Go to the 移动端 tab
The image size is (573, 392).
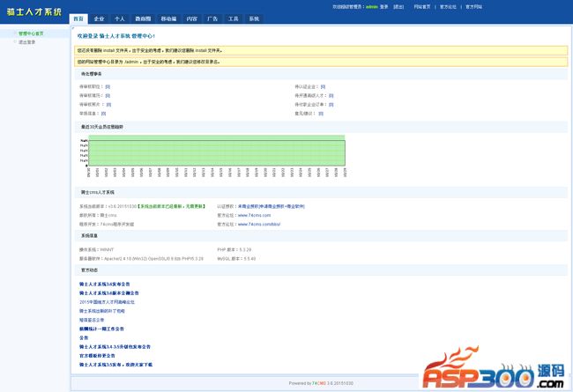point(167,18)
